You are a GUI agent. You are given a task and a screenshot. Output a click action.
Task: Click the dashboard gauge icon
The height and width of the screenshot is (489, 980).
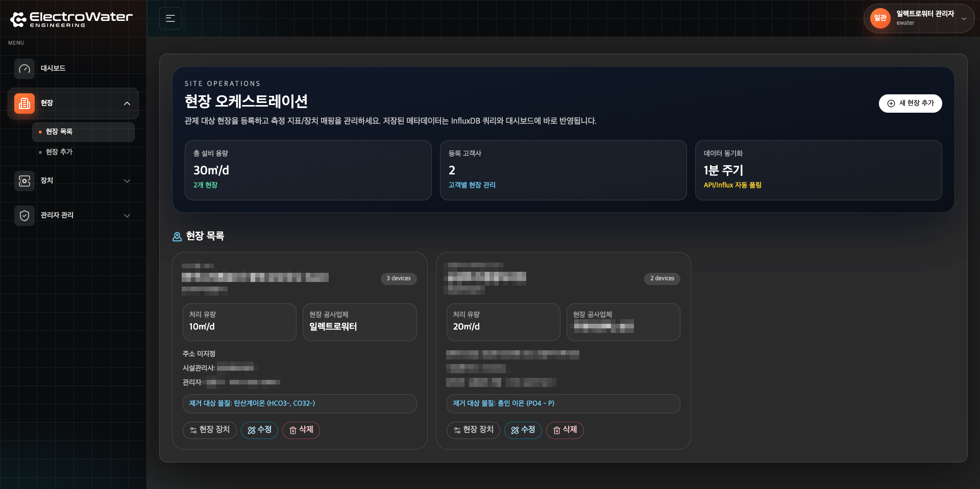pyautogui.click(x=24, y=69)
